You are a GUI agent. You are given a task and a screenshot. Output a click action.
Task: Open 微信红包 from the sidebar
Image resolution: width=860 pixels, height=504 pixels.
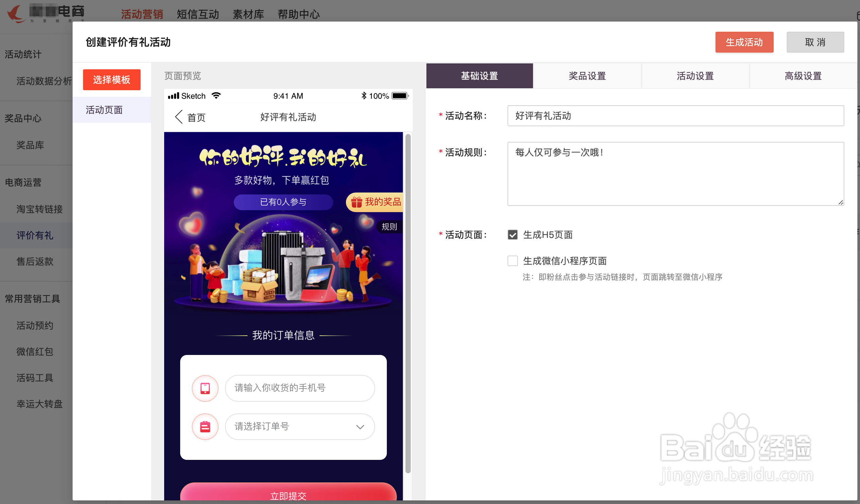click(34, 352)
